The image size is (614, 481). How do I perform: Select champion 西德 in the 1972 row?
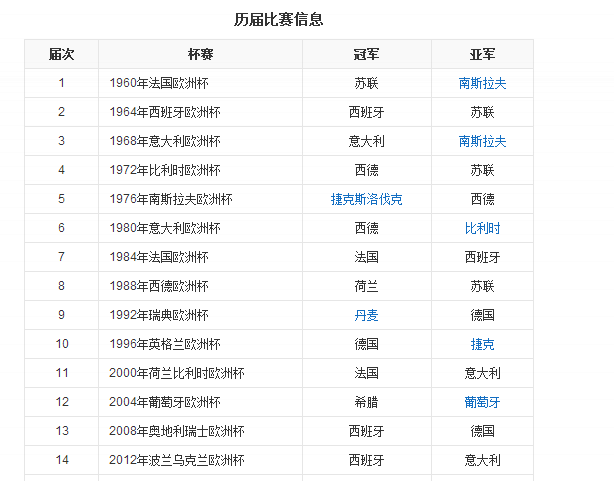[367, 170]
